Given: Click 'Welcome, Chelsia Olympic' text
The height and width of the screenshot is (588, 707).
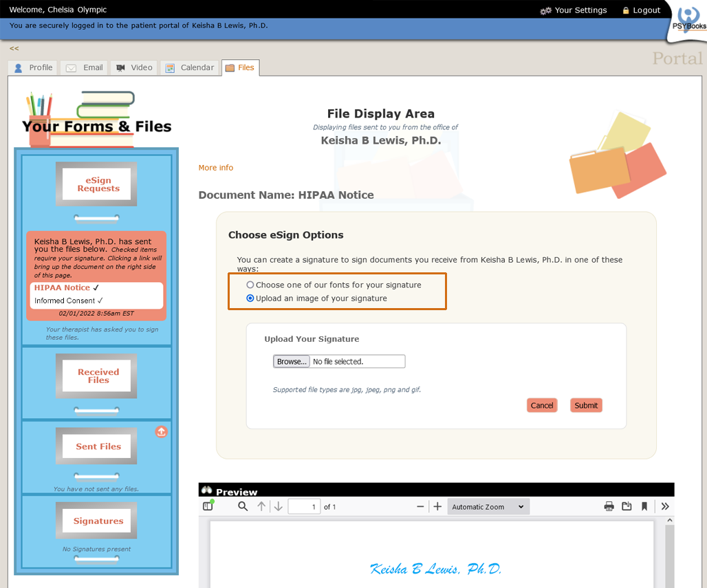Looking at the screenshot, I should (x=58, y=10).
